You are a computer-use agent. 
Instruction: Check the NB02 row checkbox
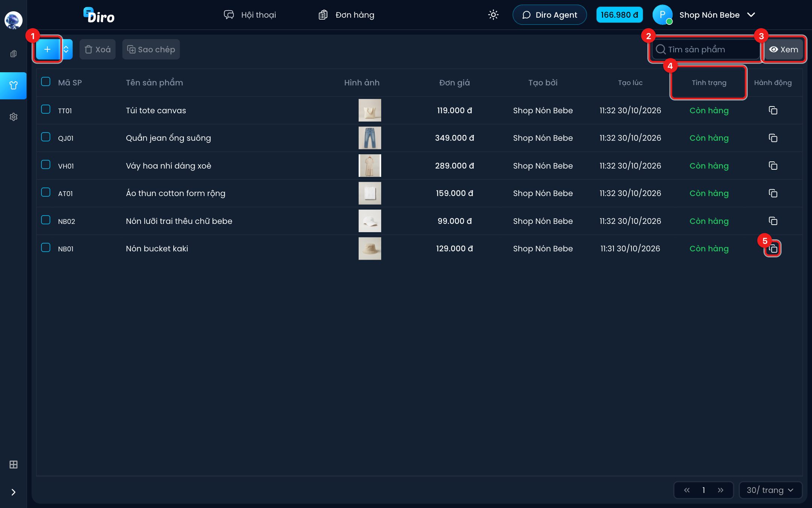45,220
